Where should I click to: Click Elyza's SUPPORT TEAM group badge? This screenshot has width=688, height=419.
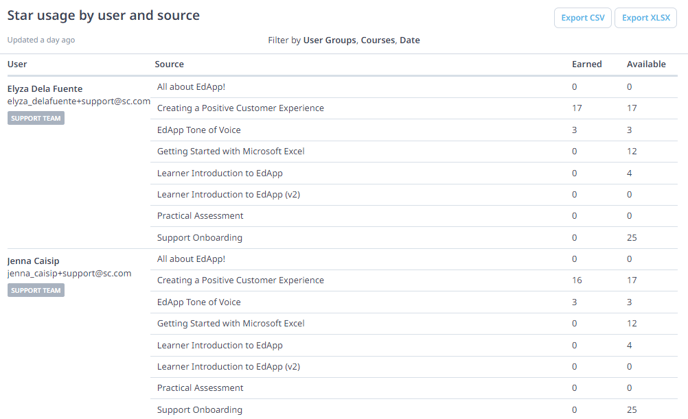36,118
